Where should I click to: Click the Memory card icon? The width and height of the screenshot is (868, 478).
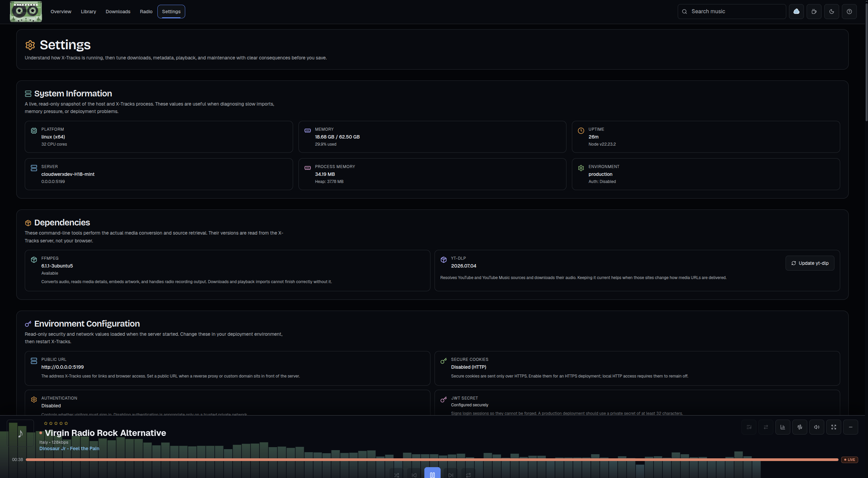click(308, 131)
